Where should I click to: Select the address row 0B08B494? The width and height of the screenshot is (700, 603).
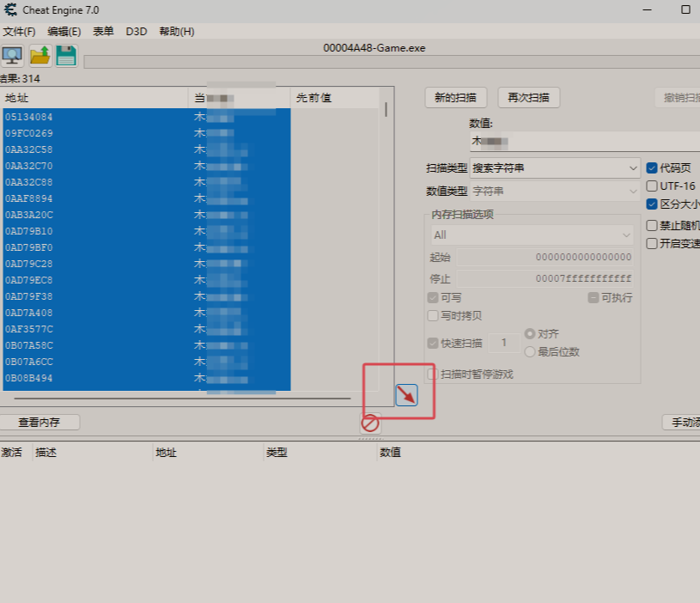click(x=147, y=378)
